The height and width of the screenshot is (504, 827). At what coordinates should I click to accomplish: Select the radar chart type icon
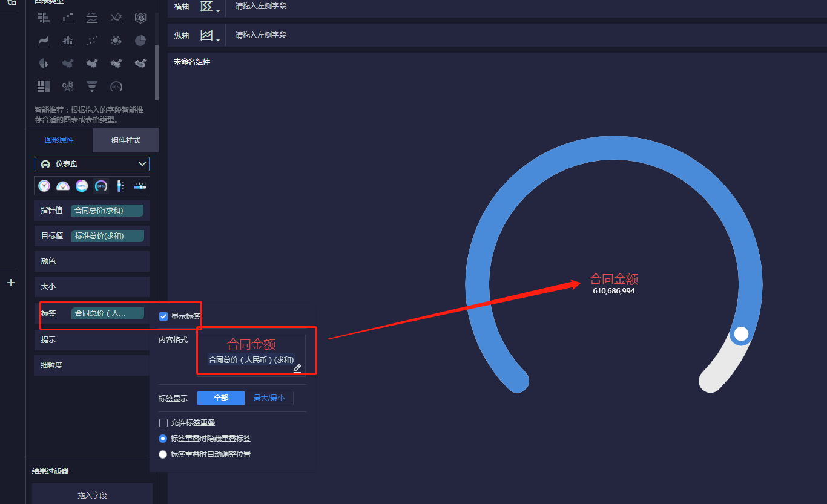coord(140,18)
